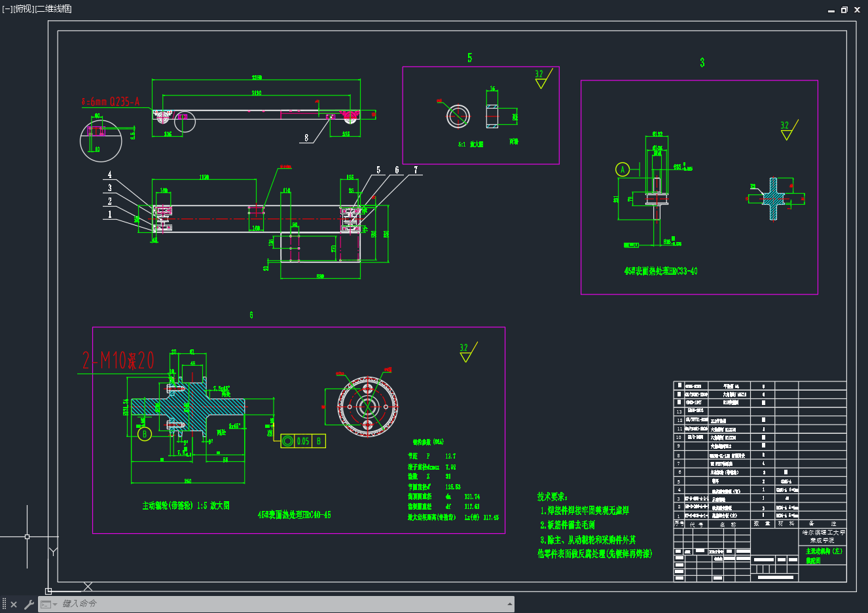868x613 pixels.
Task: Select the requirement line "1.焊接件焊接牢固美观无虚焊"
Action: (585, 510)
